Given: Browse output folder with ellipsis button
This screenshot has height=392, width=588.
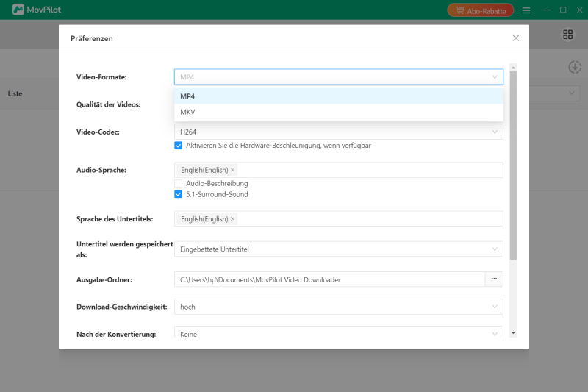Looking at the screenshot, I should point(494,279).
